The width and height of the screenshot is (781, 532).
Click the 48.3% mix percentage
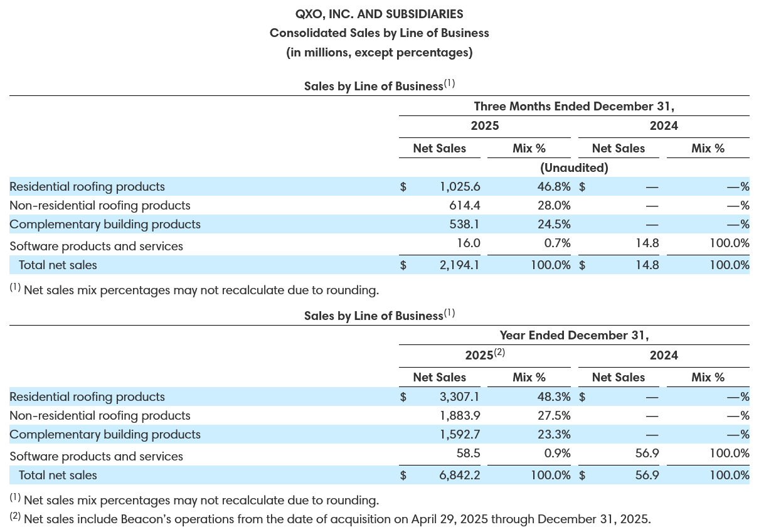pyautogui.click(x=550, y=396)
